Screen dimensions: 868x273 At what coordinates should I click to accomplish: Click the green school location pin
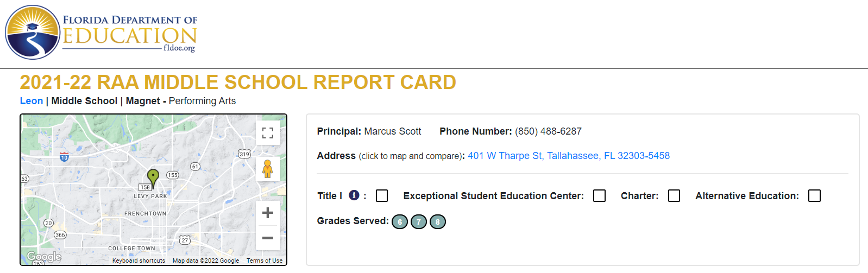tap(153, 178)
